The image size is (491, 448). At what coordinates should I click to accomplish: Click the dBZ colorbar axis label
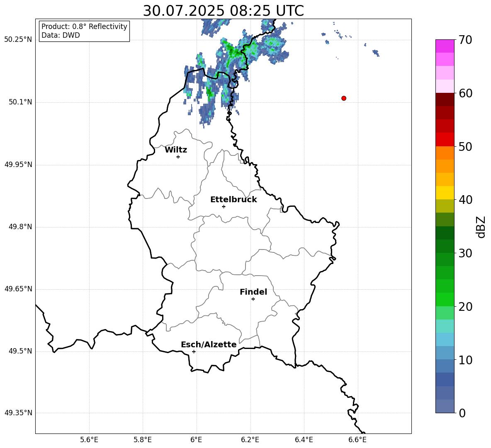click(481, 227)
